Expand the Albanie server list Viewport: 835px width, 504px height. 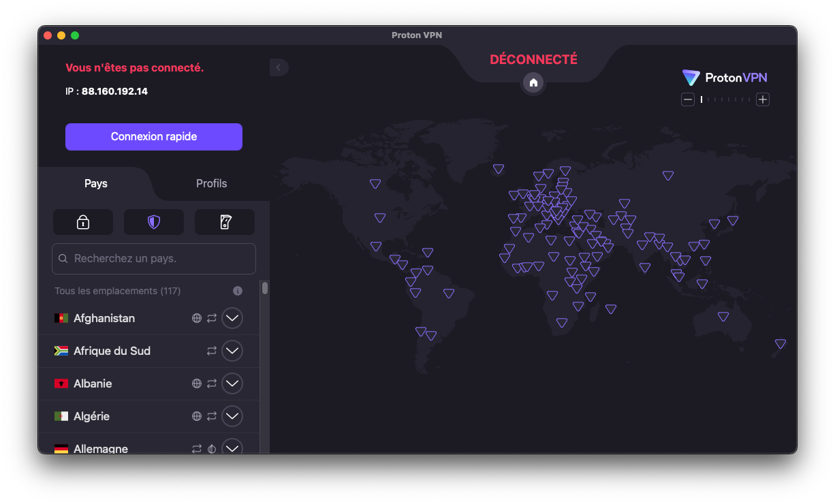click(232, 383)
